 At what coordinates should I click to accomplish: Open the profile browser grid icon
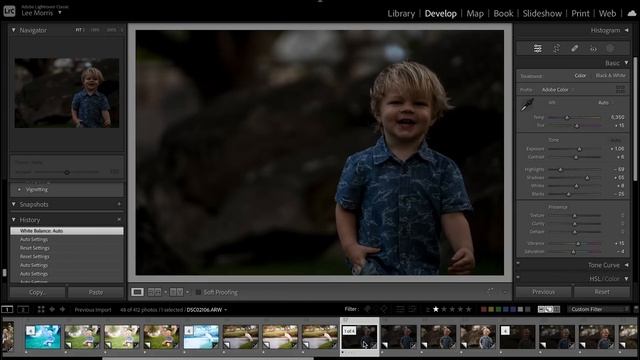(x=620, y=89)
